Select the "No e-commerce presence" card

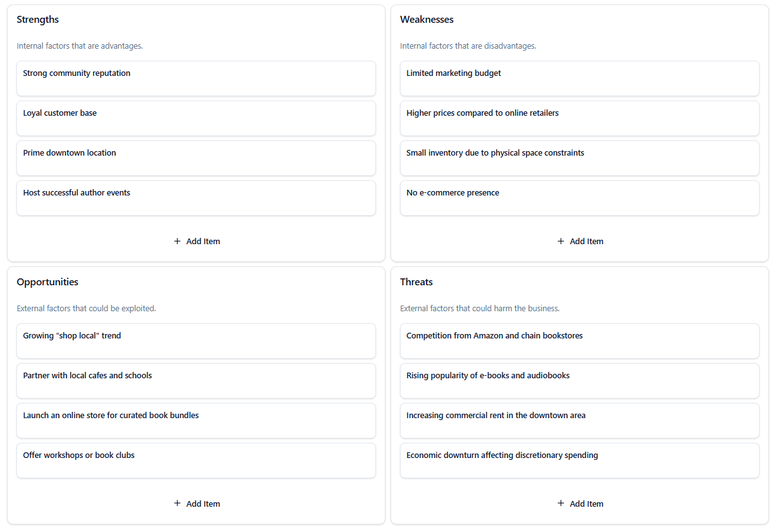pyautogui.click(x=453, y=193)
